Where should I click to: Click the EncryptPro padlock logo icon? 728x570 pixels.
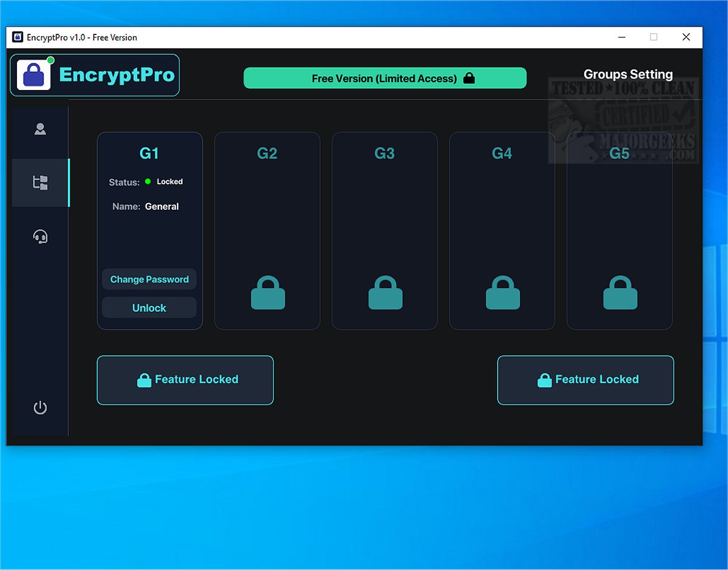click(34, 75)
